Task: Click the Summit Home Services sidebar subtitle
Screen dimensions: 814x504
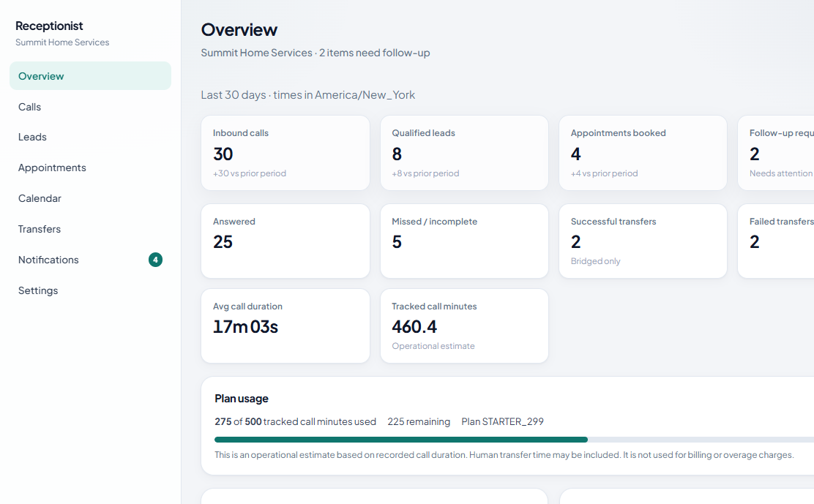Action: (62, 42)
